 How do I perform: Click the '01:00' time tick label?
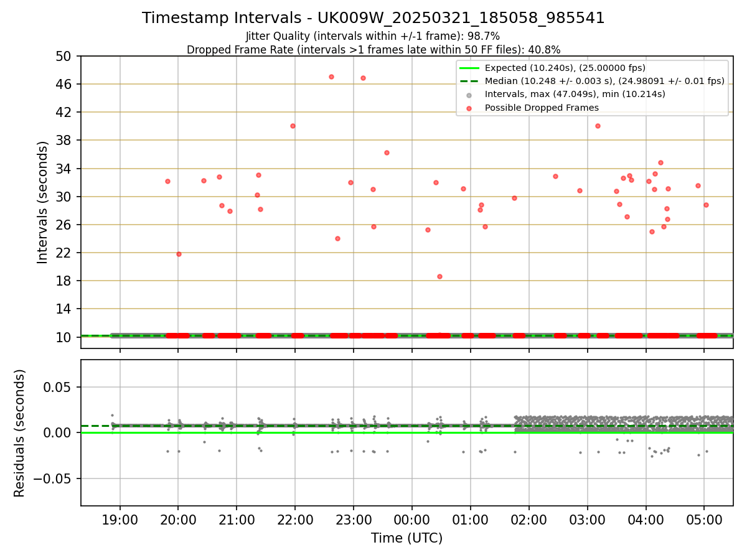[470, 520]
